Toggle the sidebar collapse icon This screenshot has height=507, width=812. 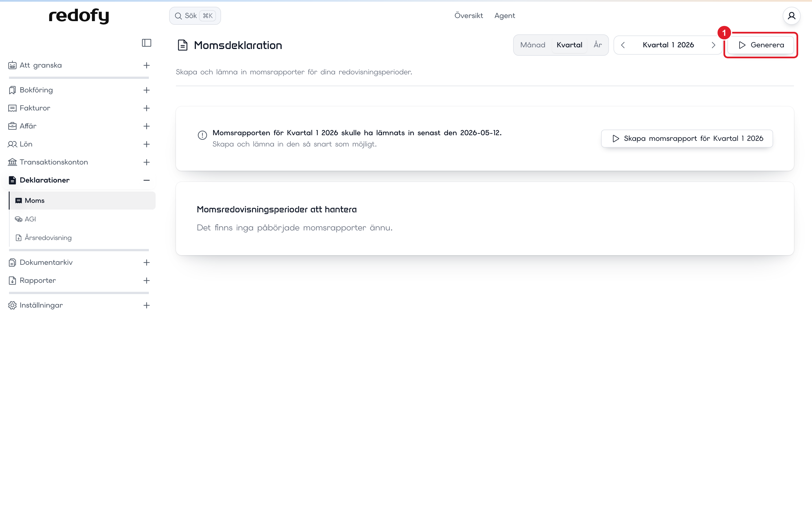147,43
